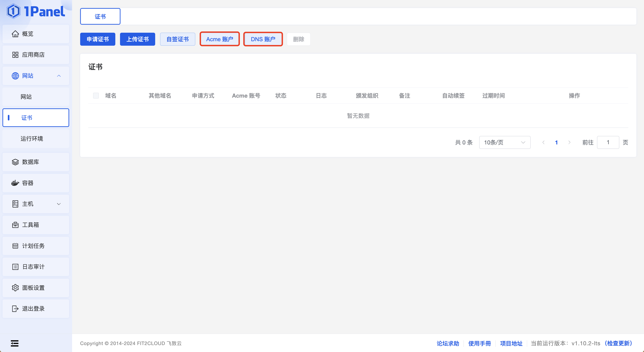Open the 论坛求助 link
The height and width of the screenshot is (352, 644).
coord(448,343)
